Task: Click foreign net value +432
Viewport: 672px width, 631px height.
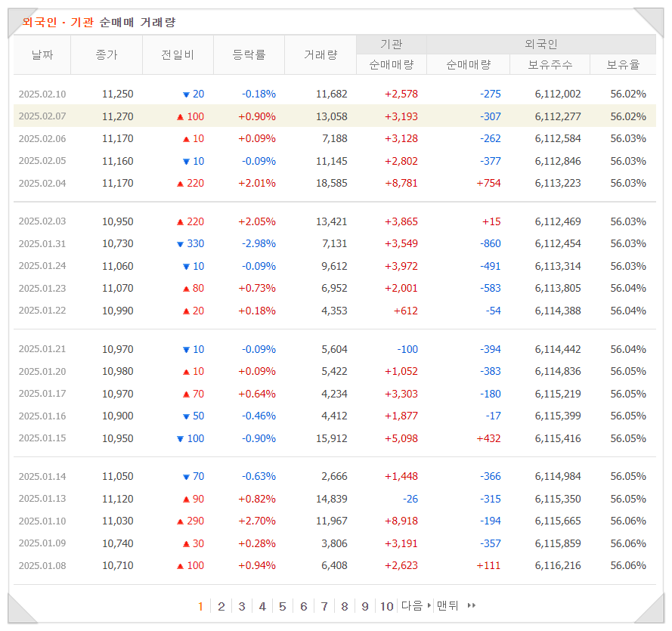Action: click(x=488, y=438)
